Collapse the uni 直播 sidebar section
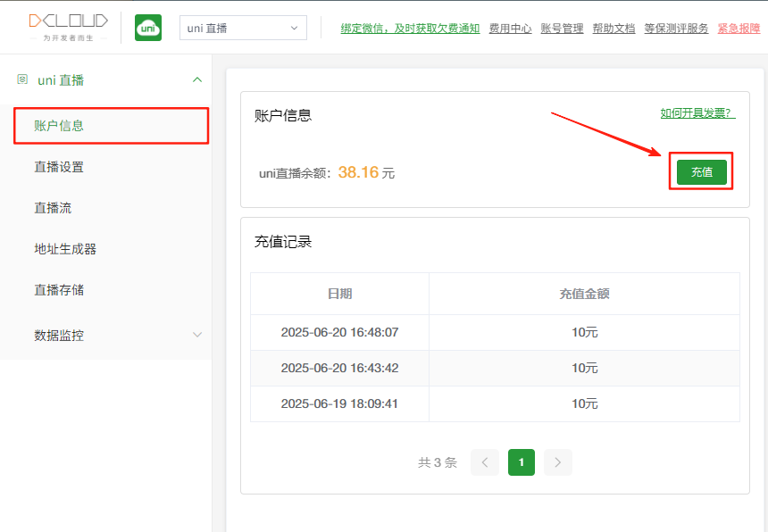This screenshot has height=532, width=768. tap(197, 80)
